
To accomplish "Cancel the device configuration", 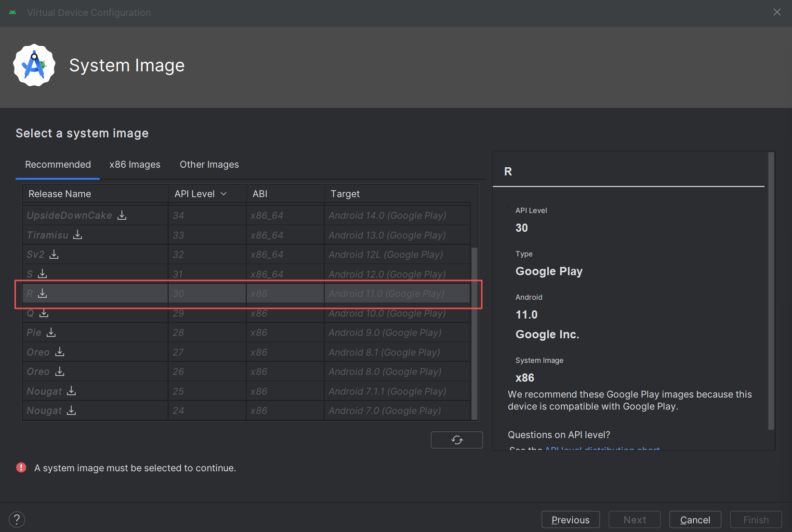I will (x=695, y=519).
